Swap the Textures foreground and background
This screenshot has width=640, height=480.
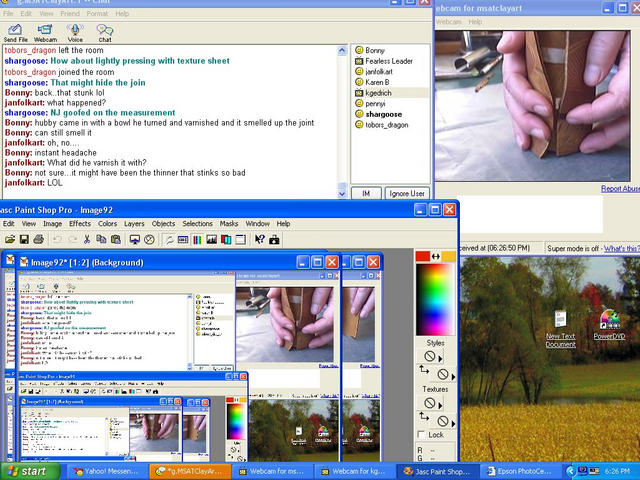point(424,416)
